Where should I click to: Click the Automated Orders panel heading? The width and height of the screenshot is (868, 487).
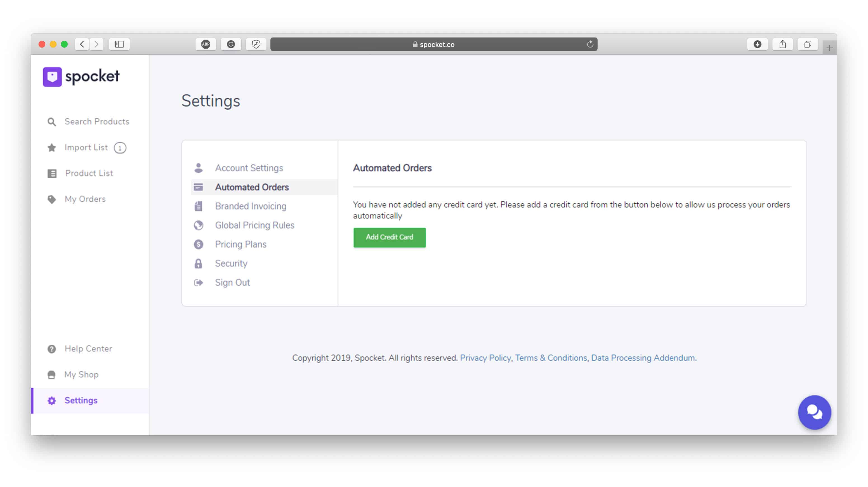click(392, 168)
